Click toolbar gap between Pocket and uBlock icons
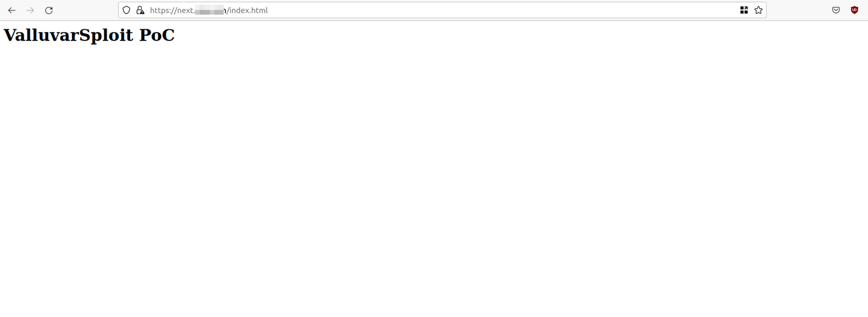Viewport: 868px width, 317px height. pos(845,10)
